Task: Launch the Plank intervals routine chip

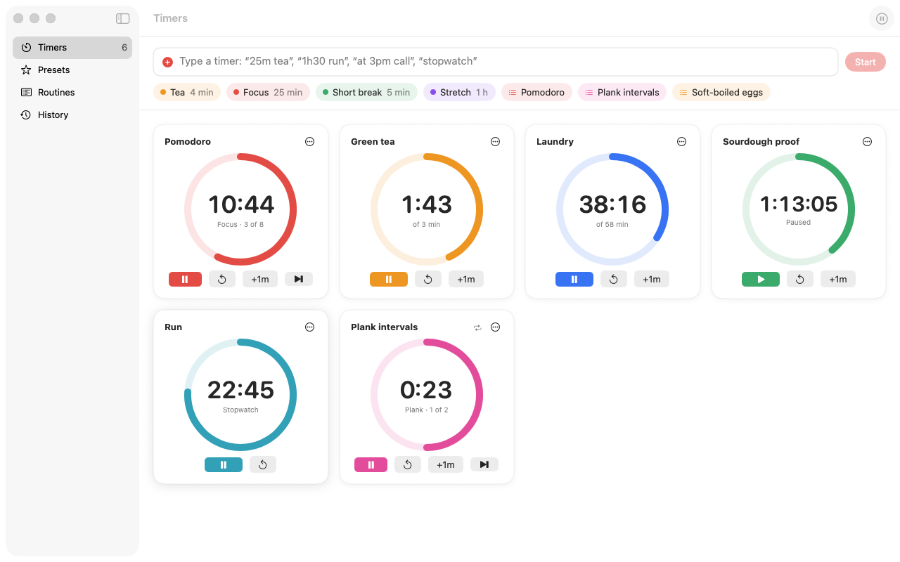Action: [622, 92]
